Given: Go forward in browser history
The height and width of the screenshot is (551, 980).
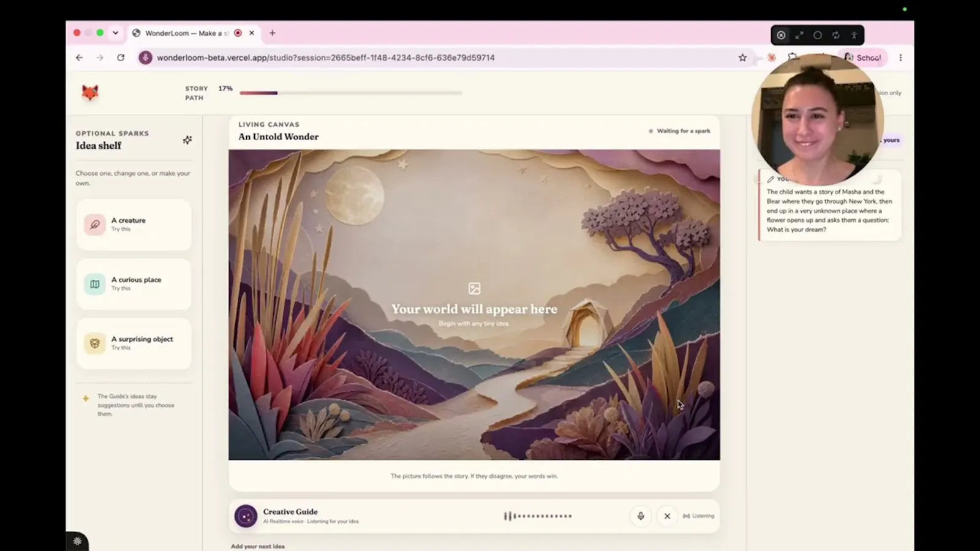Looking at the screenshot, I should click(100, 58).
